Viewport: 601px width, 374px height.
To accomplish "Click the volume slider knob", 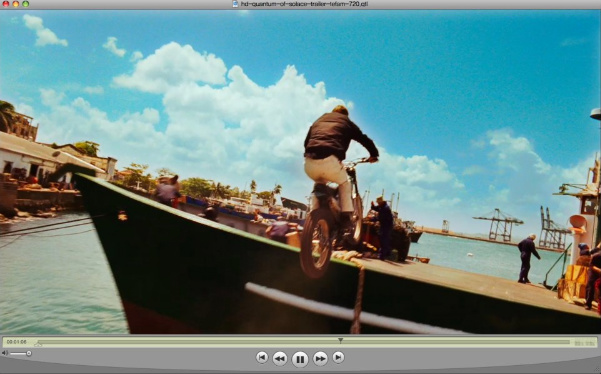I will click(29, 353).
